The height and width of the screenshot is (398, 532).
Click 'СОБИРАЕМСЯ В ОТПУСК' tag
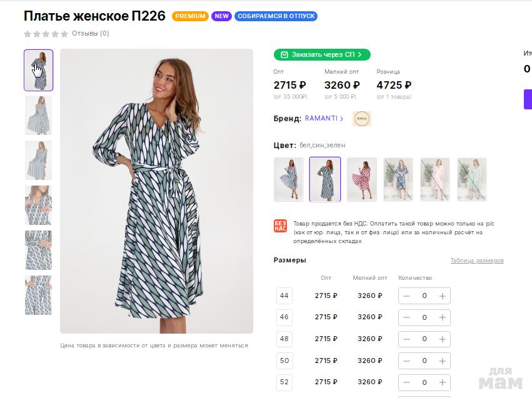276,16
